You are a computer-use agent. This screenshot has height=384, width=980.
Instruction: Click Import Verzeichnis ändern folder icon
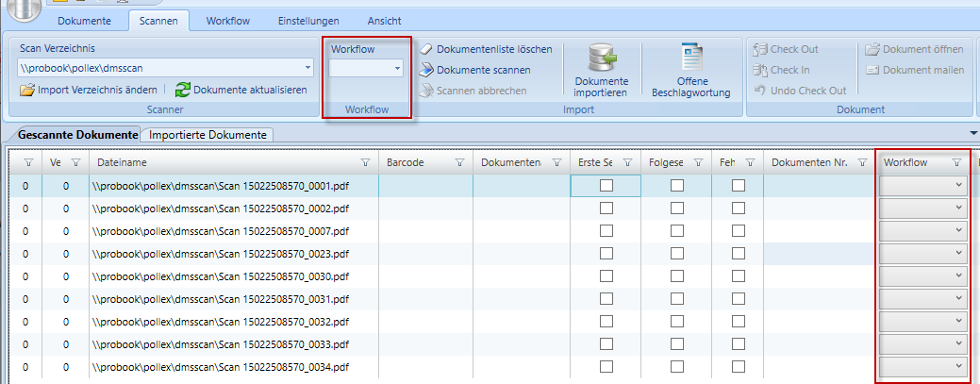pyautogui.click(x=27, y=91)
